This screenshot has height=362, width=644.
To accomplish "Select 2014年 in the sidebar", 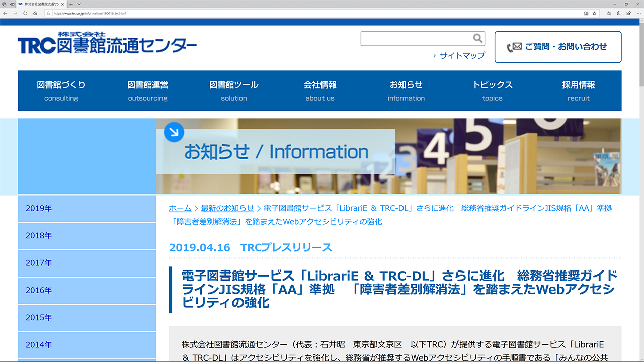I will pyautogui.click(x=87, y=345).
